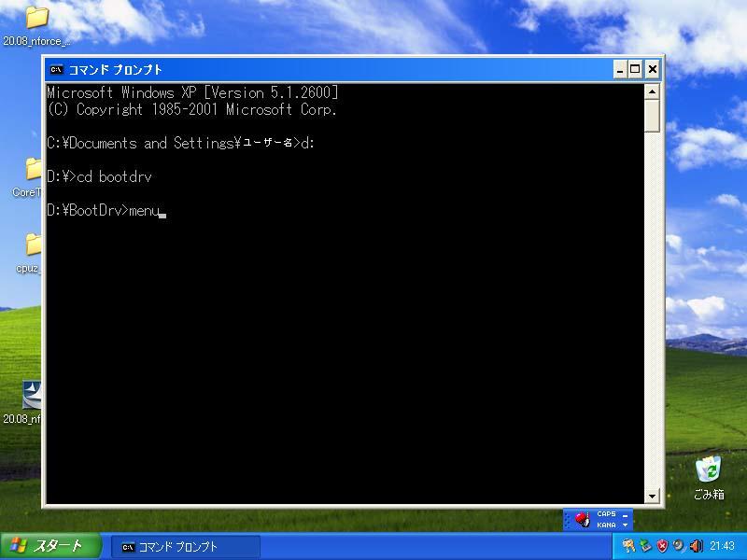Click 'Microsoft Windows XP [Version 5.1.2600]' text
This screenshot has width=747, height=560.
[192, 92]
